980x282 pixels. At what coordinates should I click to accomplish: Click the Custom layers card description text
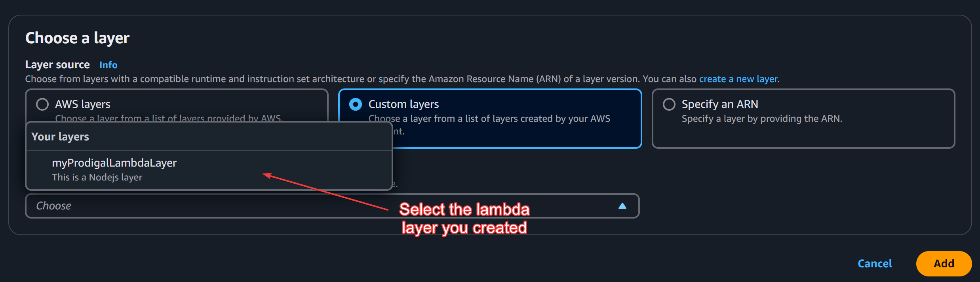489,119
